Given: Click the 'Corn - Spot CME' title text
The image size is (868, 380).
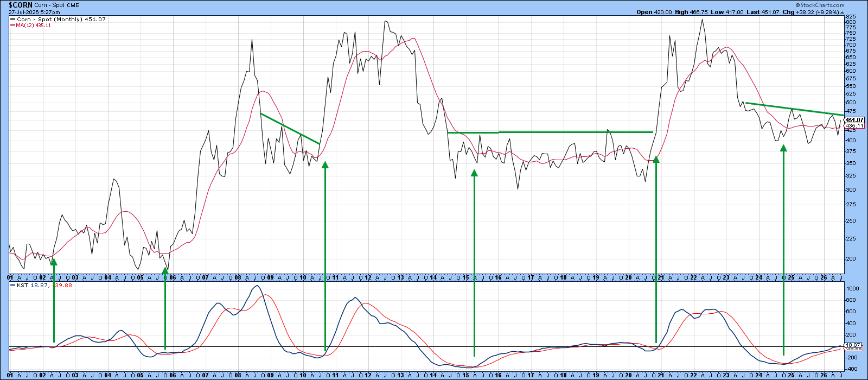Looking at the screenshot, I should point(56,5).
